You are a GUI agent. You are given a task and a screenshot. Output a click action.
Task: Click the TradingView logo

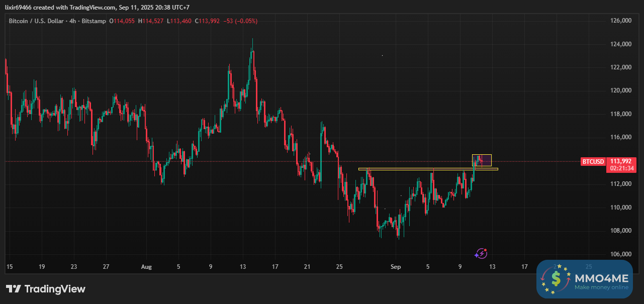[x=46, y=289]
